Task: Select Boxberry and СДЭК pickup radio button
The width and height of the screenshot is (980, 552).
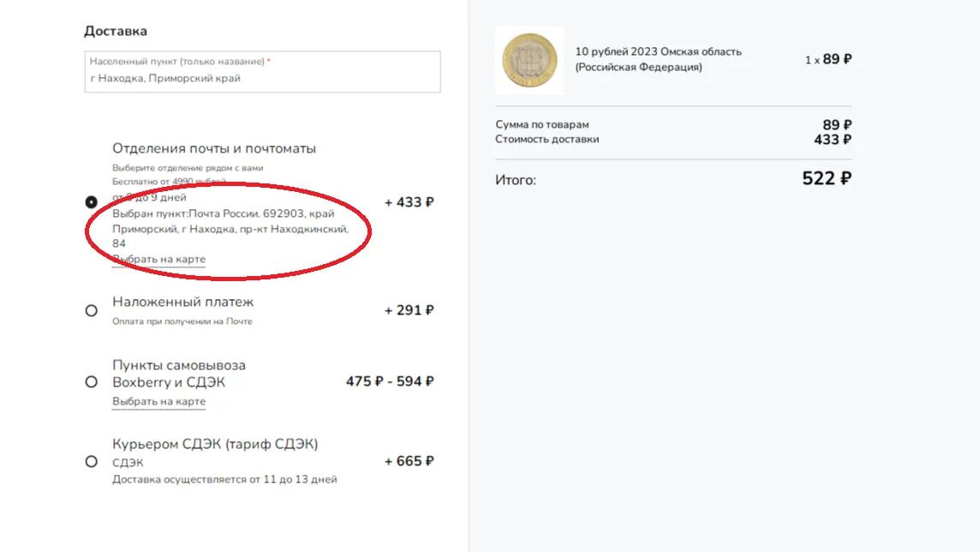Action: coord(92,382)
